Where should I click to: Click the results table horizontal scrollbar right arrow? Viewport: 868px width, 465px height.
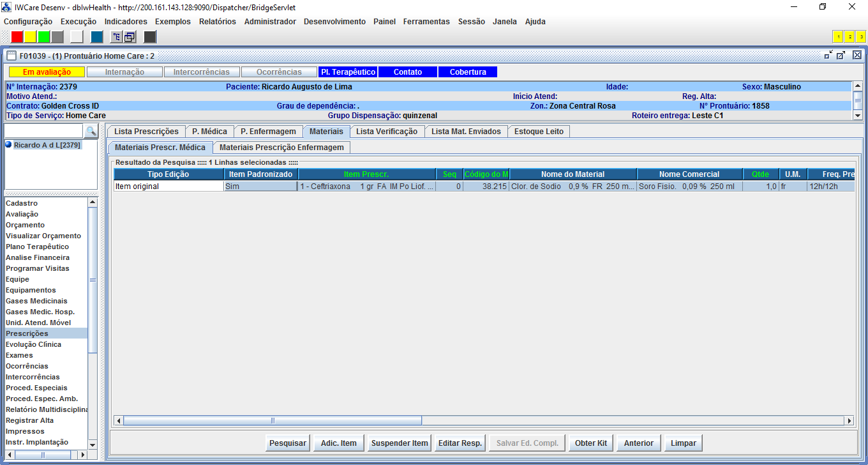pos(848,420)
